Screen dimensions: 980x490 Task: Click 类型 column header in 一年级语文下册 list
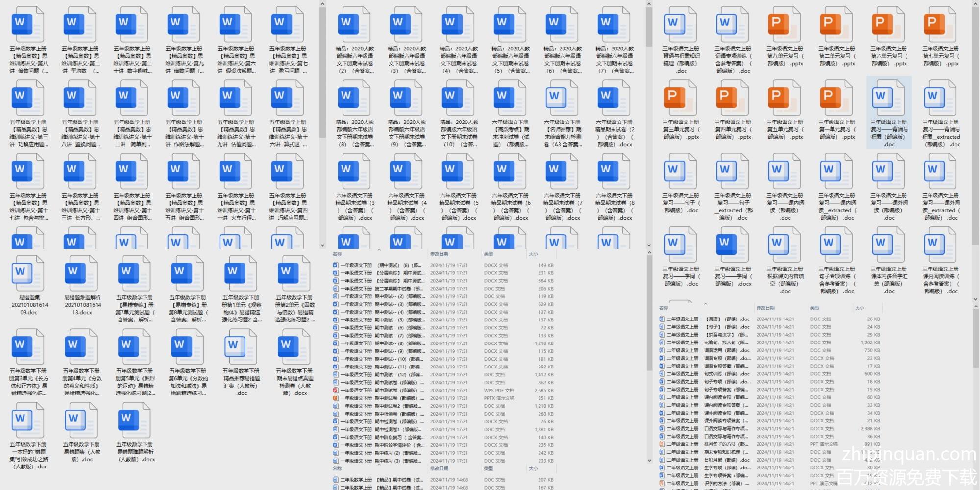pos(489,254)
